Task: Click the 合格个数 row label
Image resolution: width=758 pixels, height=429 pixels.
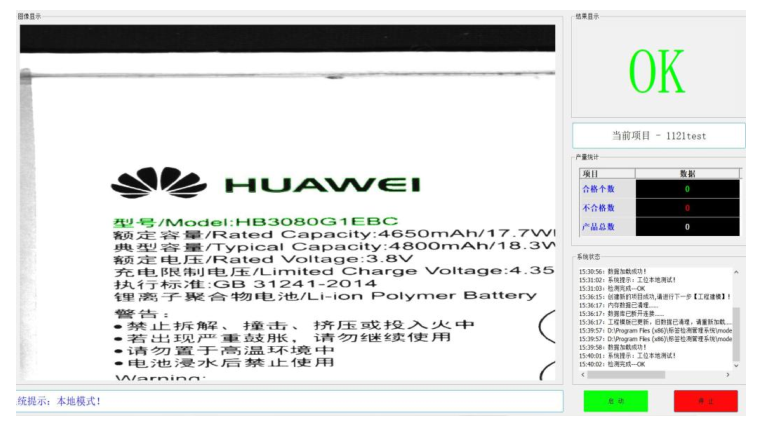Action: [x=598, y=189]
